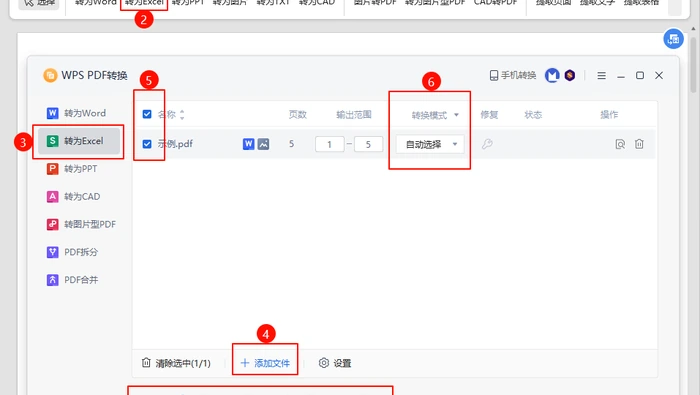
Task: Uncheck the checkbox for 示例.pdf
Action: point(147,144)
